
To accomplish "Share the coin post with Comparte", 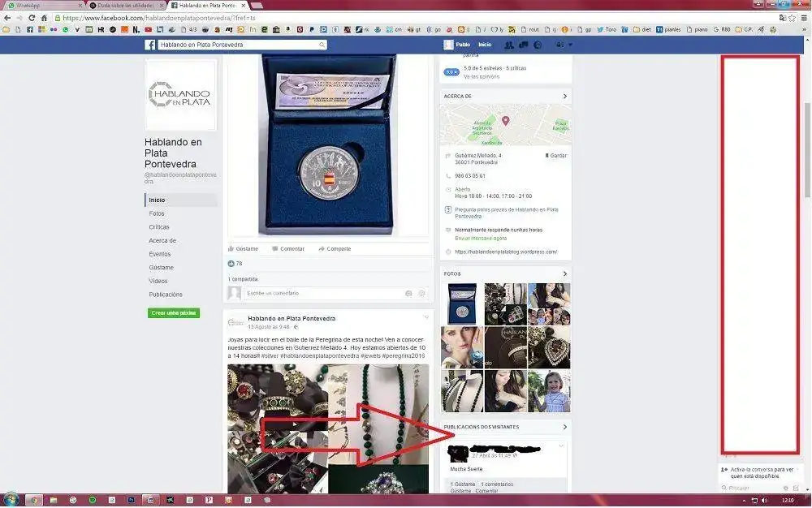I will (x=322, y=248).
